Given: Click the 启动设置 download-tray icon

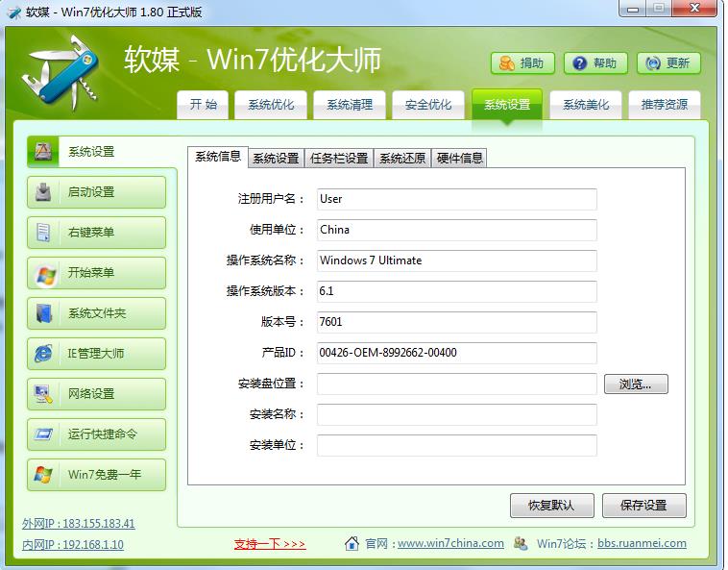Looking at the screenshot, I should (43, 192).
